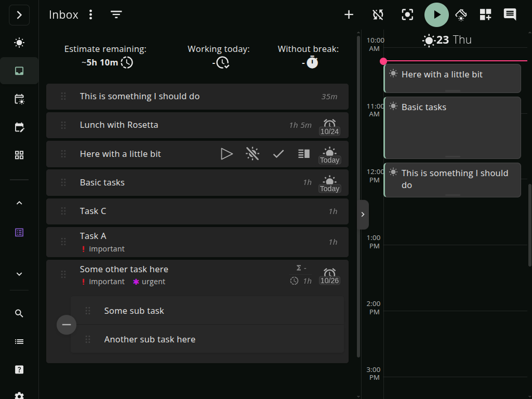Click the 10/26 reminder alarm on Some other task
The width and height of the screenshot is (532, 399).
[329, 275]
